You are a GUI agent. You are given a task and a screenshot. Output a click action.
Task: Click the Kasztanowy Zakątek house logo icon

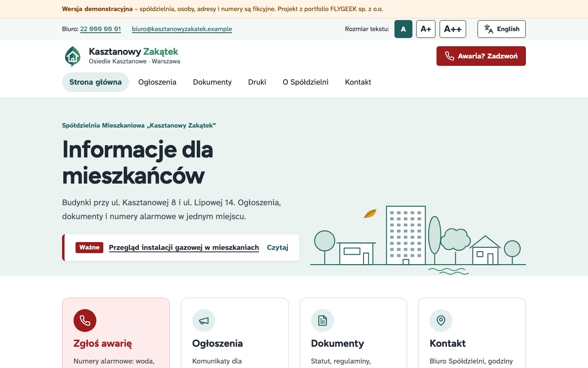(x=73, y=56)
